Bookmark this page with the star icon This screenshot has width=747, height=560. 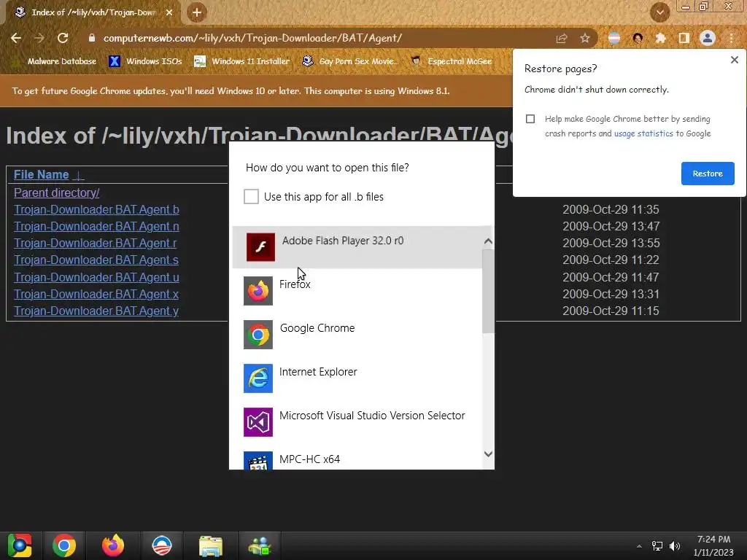point(584,38)
